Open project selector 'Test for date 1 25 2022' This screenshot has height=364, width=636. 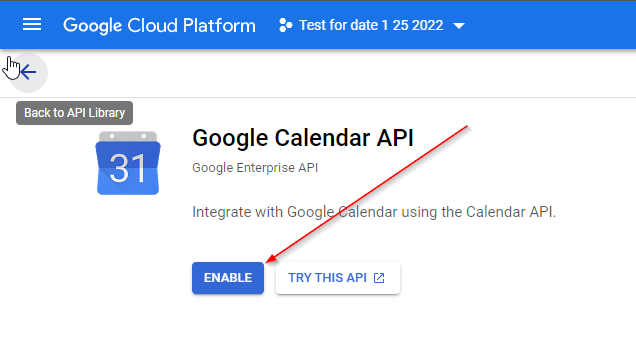(372, 25)
